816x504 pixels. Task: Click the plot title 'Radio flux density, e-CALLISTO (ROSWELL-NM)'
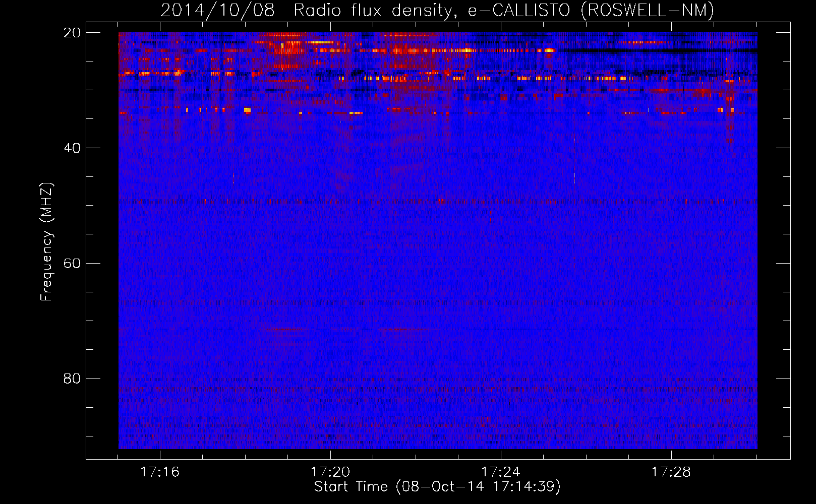pyautogui.click(x=504, y=10)
